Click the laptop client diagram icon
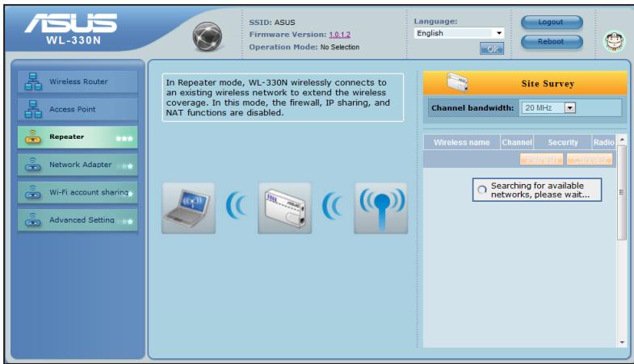634x364 pixels. tap(188, 208)
